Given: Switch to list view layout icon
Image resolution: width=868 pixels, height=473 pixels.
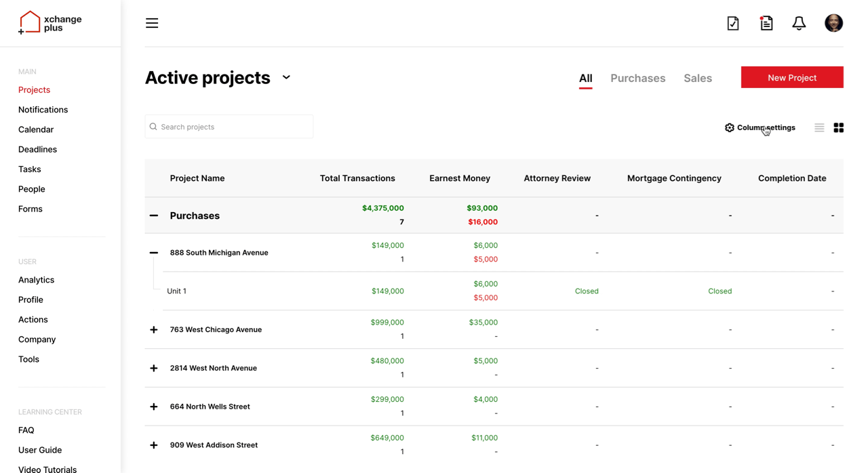Looking at the screenshot, I should 819,127.
